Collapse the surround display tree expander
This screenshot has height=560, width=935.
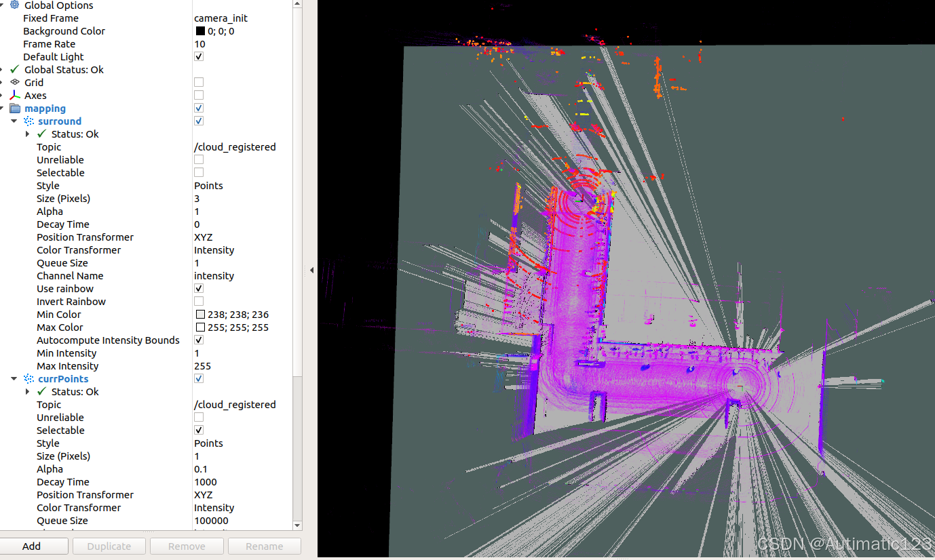pyautogui.click(x=14, y=121)
